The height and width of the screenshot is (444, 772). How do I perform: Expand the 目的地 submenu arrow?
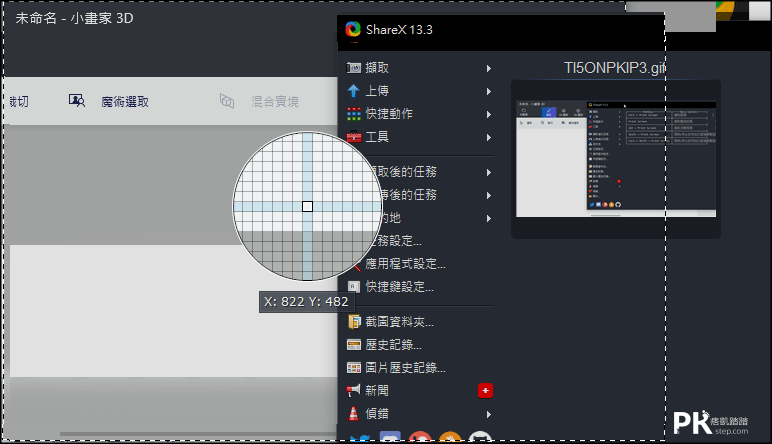pos(488,218)
